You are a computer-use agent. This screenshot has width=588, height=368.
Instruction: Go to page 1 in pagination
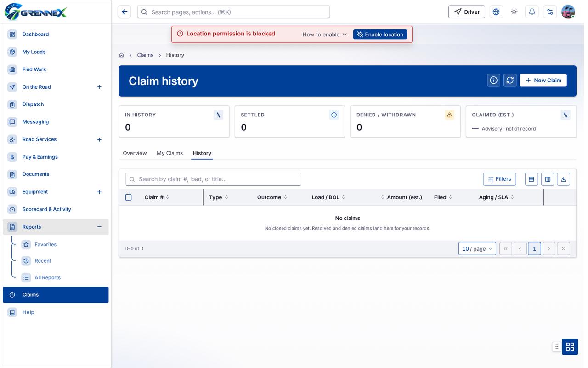click(x=534, y=249)
